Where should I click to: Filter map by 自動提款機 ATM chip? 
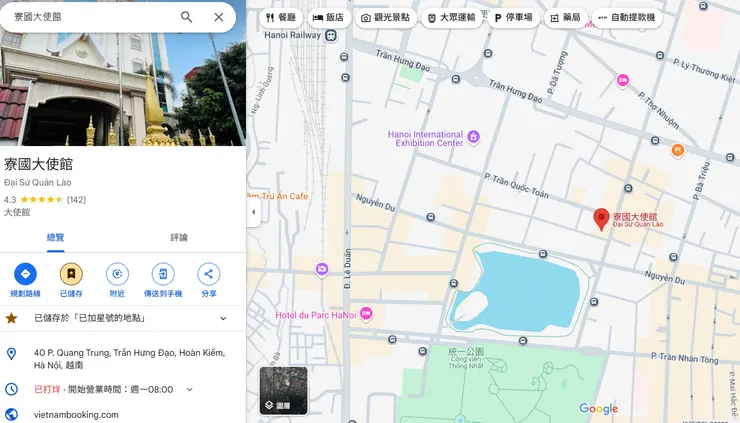pos(627,17)
